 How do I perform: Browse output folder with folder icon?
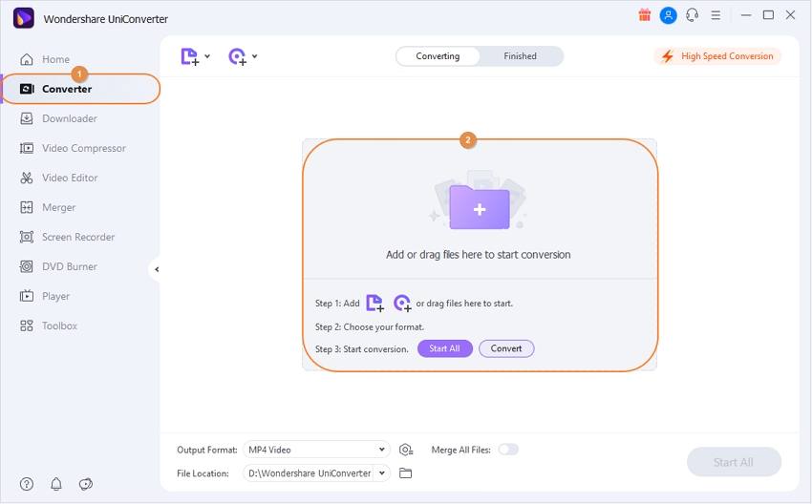[x=405, y=472]
